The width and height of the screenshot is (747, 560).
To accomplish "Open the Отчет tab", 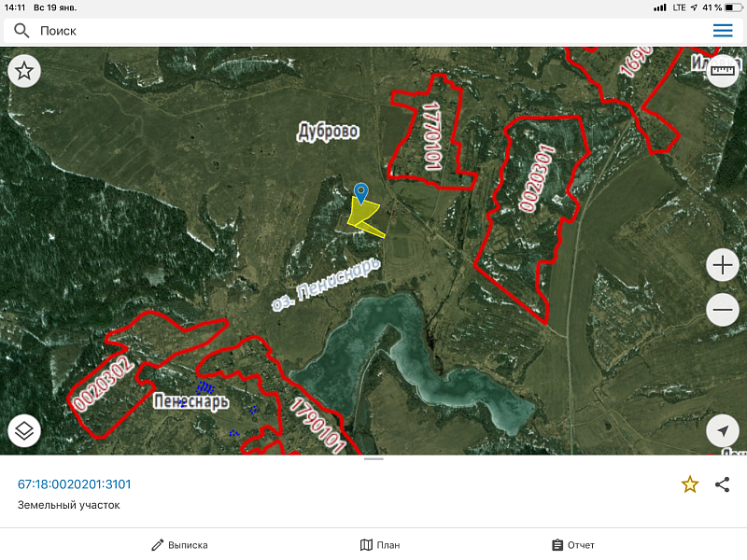I will 573,545.
